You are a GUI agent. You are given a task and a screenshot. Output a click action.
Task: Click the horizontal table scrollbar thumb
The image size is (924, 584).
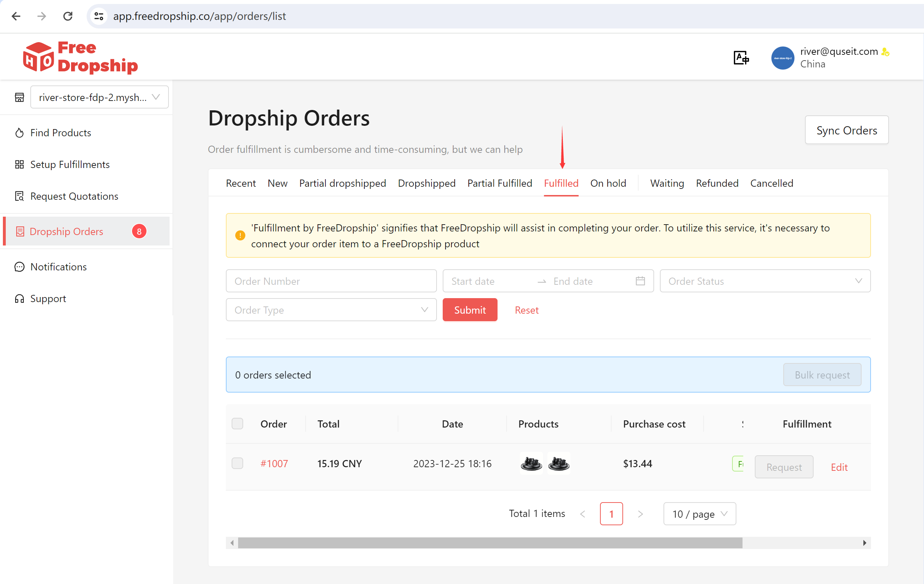pyautogui.click(x=490, y=543)
